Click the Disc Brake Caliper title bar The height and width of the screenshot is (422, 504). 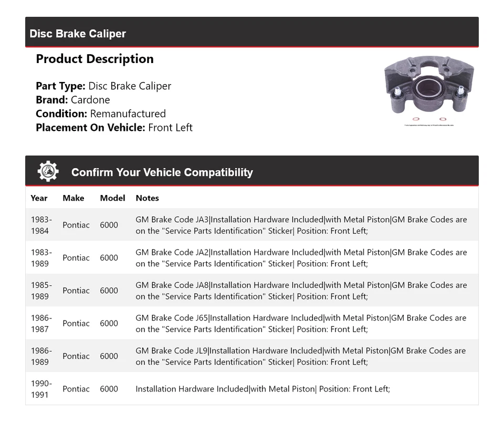tap(78, 34)
